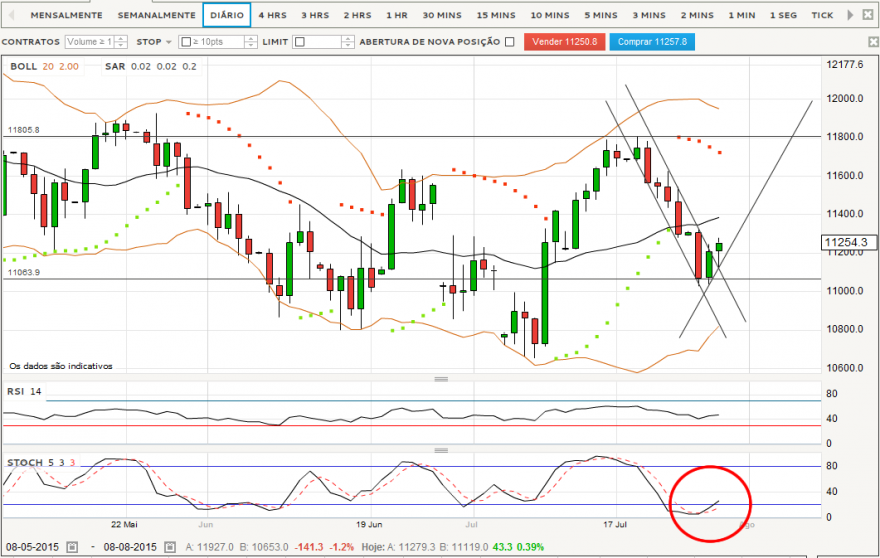The height and width of the screenshot is (558, 880).
Task: Select the 5 MINS timeframe
Action: [601, 15]
